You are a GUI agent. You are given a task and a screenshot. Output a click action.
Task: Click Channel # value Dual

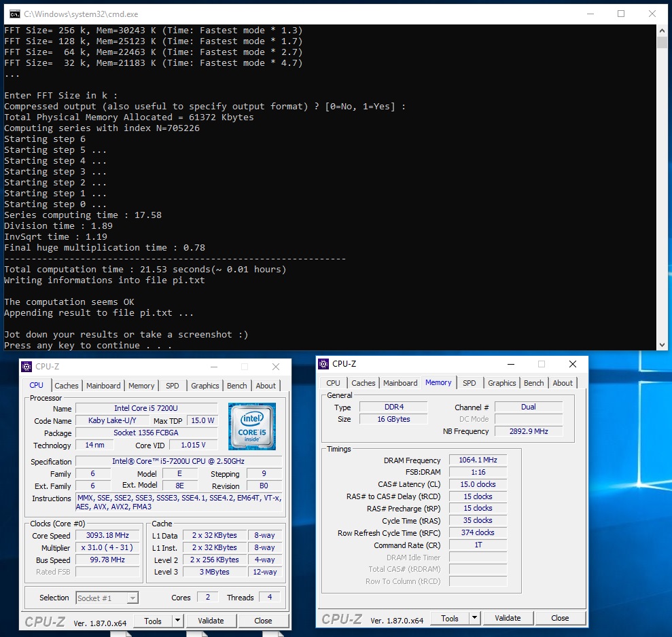(x=529, y=407)
